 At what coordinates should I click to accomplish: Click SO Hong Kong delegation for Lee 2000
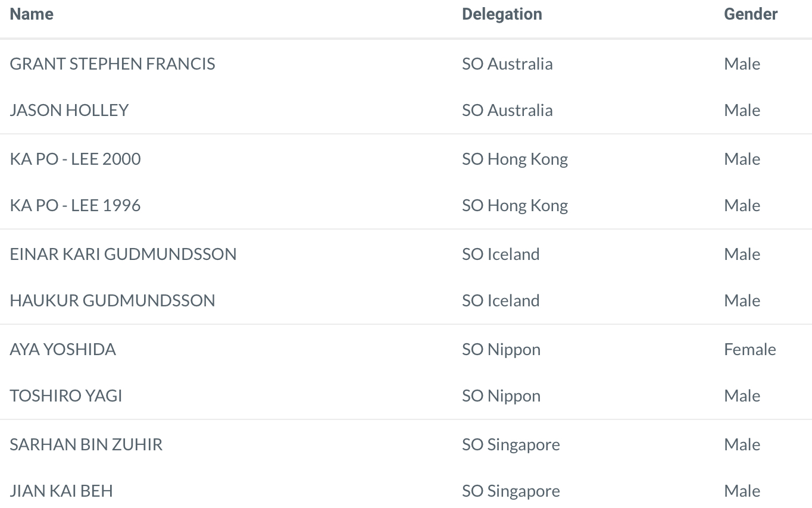point(515,159)
